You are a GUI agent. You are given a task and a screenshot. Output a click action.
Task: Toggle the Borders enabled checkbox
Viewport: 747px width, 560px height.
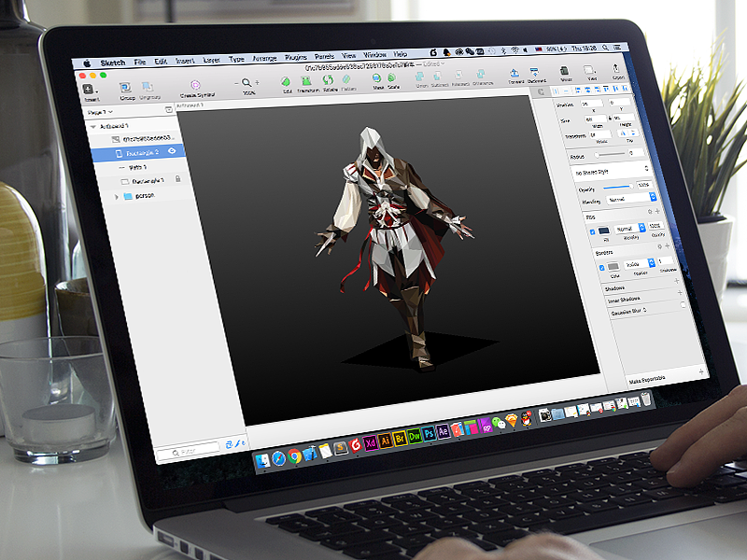pyautogui.click(x=601, y=268)
